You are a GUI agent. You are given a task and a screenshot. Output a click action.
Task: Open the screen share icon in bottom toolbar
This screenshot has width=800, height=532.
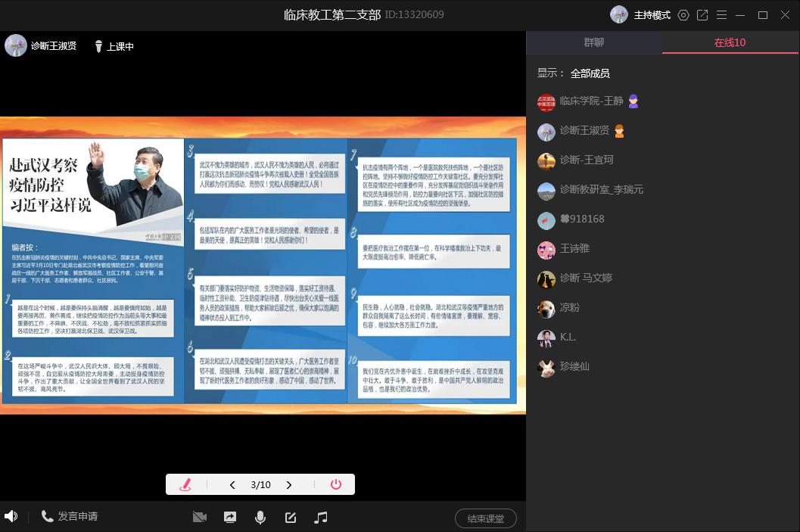tap(229, 518)
